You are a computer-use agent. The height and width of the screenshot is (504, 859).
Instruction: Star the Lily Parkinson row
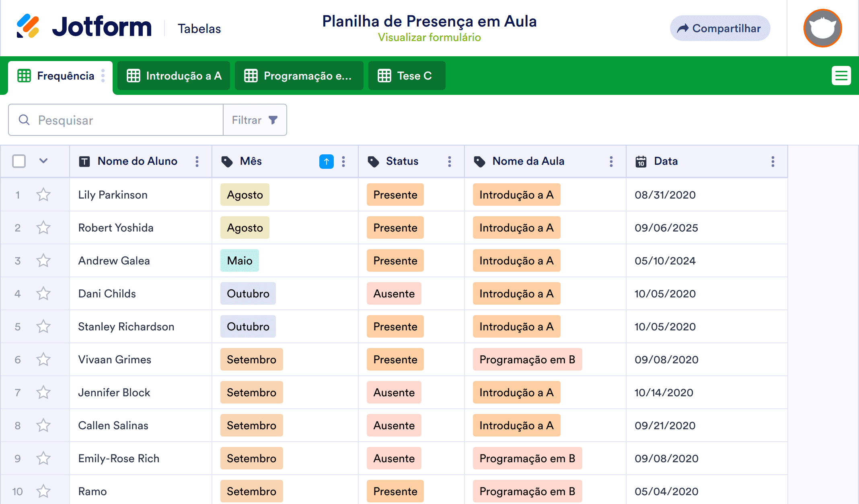[x=43, y=195]
